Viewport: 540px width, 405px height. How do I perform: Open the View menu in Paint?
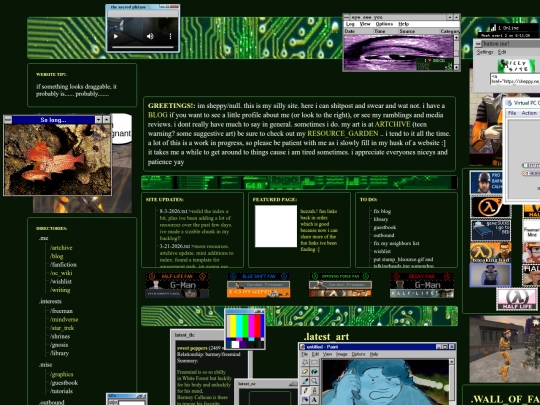pos(328,354)
